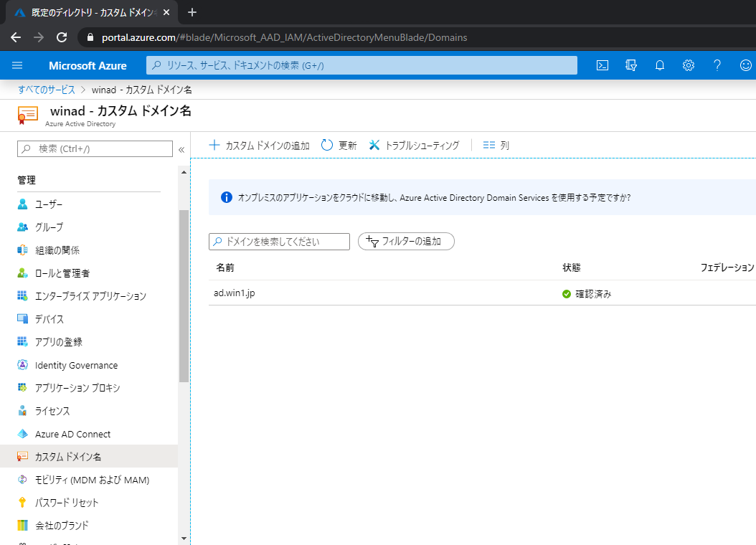Click カスタム ドメインの追加
The width and height of the screenshot is (756, 545).
(x=260, y=146)
